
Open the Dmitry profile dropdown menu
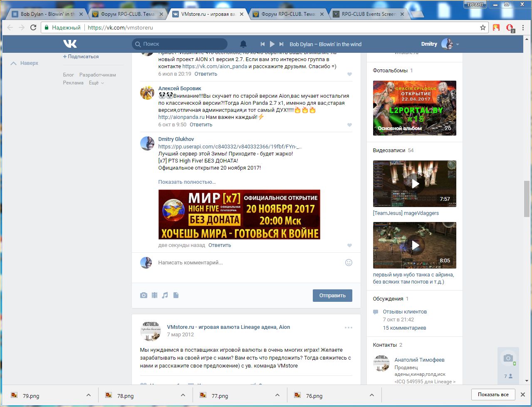[440, 44]
